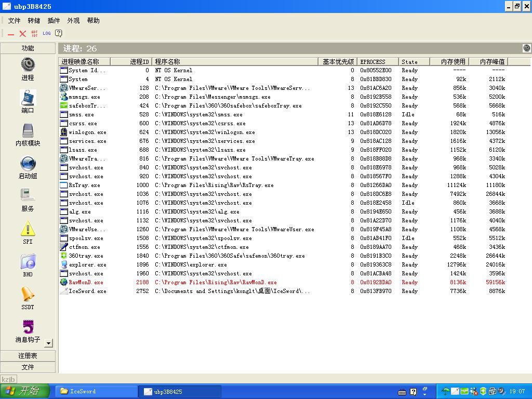532x399 pixels.
Task: Sort by 进程ID column header
Action: tap(131, 61)
